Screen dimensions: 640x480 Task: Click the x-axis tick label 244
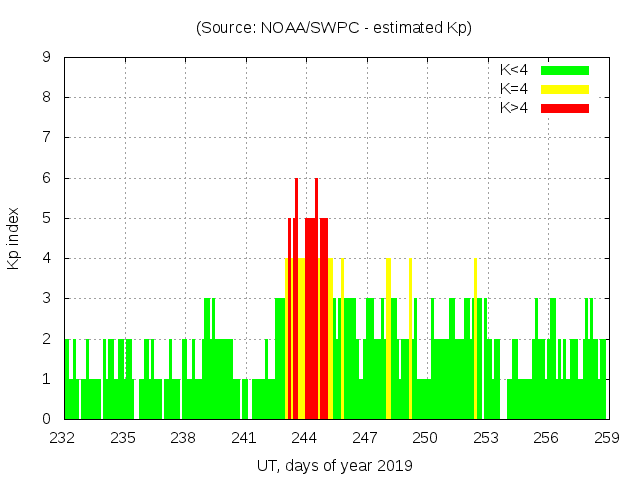click(305, 438)
